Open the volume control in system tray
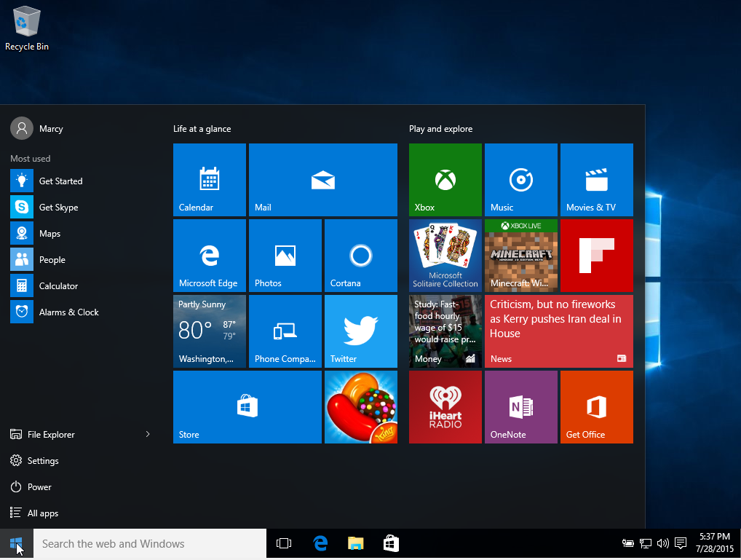This screenshot has width=741, height=560. coord(662,543)
